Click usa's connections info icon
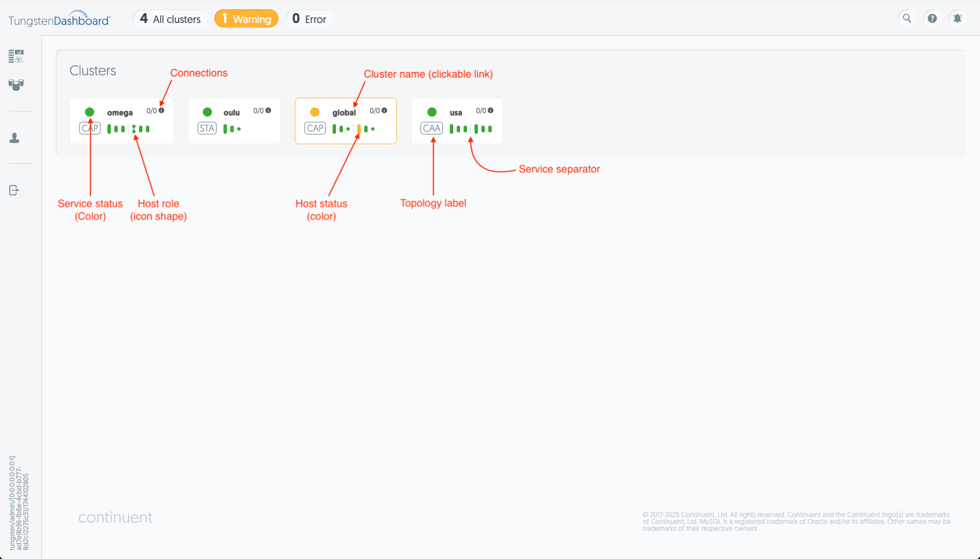This screenshot has height=559, width=980. tap(491, 110)
